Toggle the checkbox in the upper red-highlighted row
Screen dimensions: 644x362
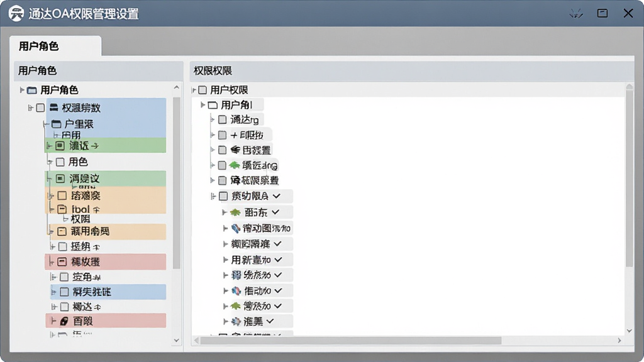pos(62,262)
